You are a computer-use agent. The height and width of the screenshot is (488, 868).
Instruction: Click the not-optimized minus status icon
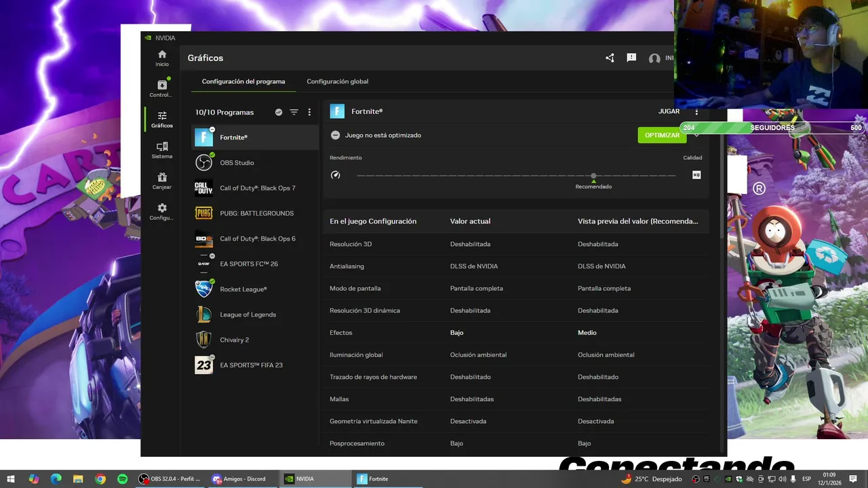(335, 135)
